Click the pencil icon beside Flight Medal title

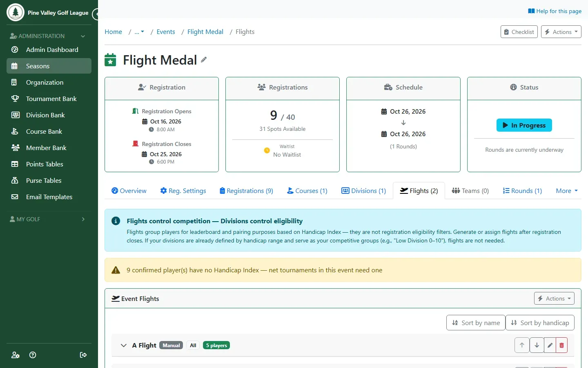[204, 60]
